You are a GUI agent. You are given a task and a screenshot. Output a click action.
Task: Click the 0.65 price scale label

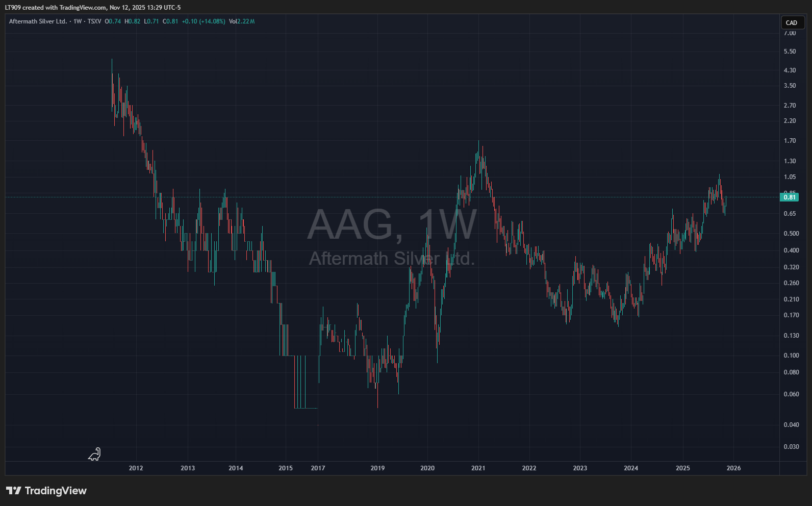[790, 214]
